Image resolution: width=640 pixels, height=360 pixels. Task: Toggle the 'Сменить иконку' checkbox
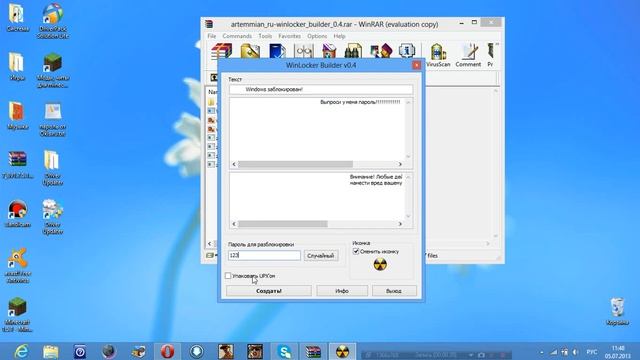(356, 251)
